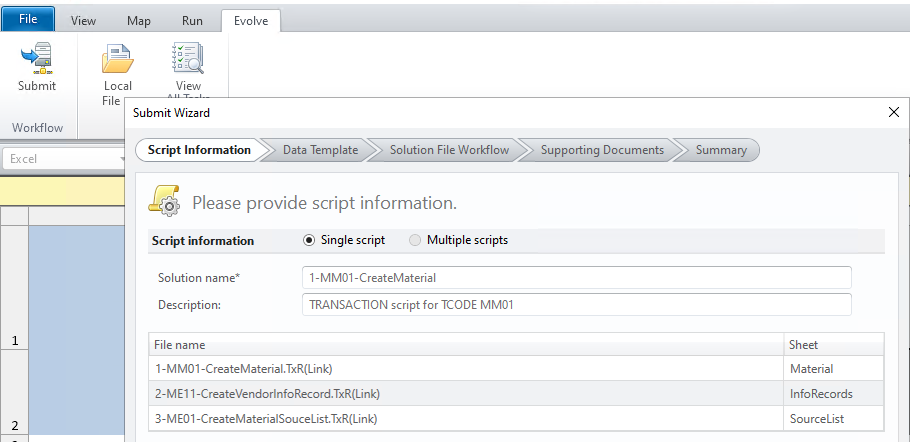Click the Solution name input field
Screen dimensions: 910x442
click(576, 277)
